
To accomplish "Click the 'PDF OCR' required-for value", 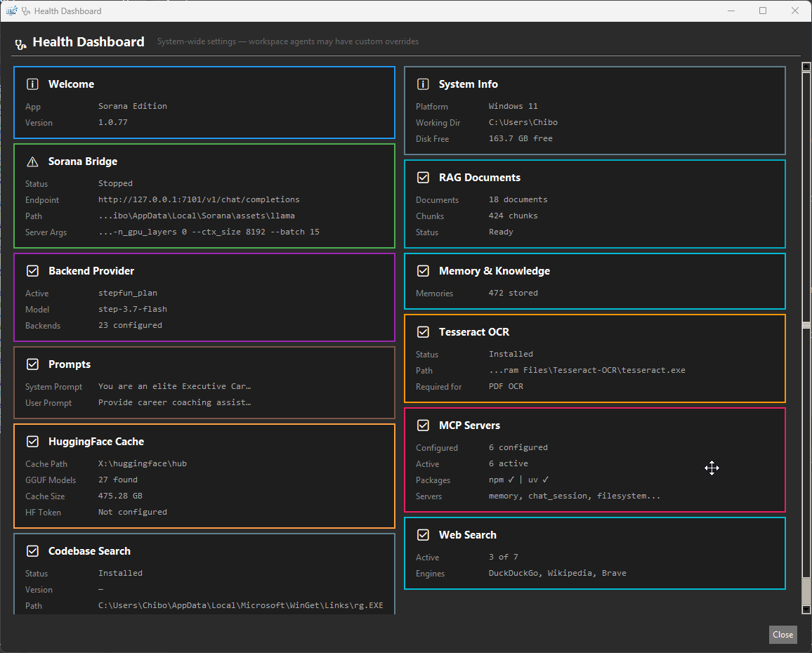I will click(x=506, y=386).
